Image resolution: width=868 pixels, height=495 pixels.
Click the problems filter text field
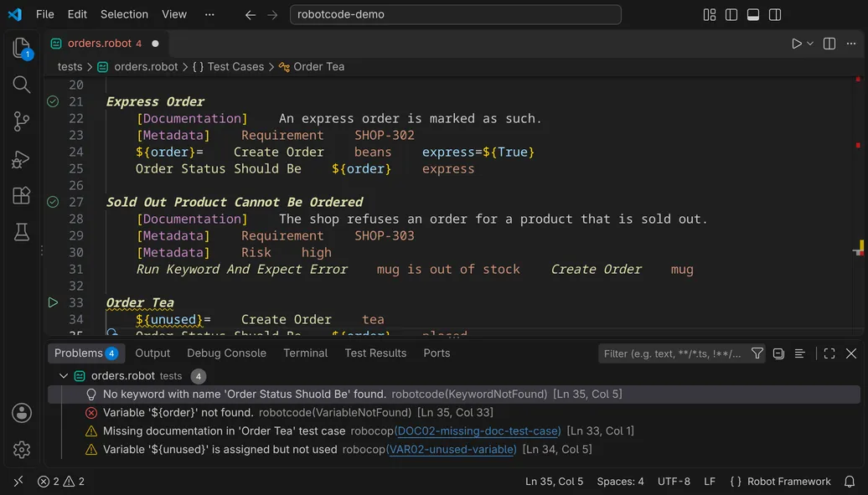pos(673,353)
